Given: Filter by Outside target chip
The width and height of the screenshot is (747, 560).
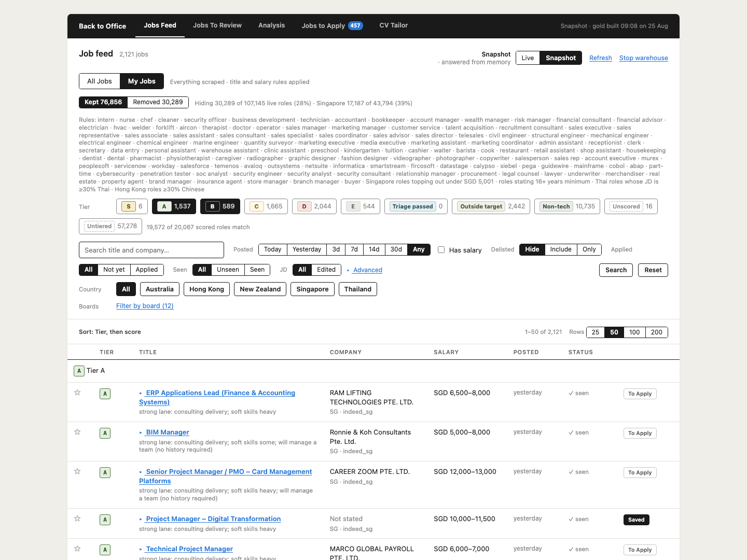Looking at the screenshot, I should tap(491, 206).
